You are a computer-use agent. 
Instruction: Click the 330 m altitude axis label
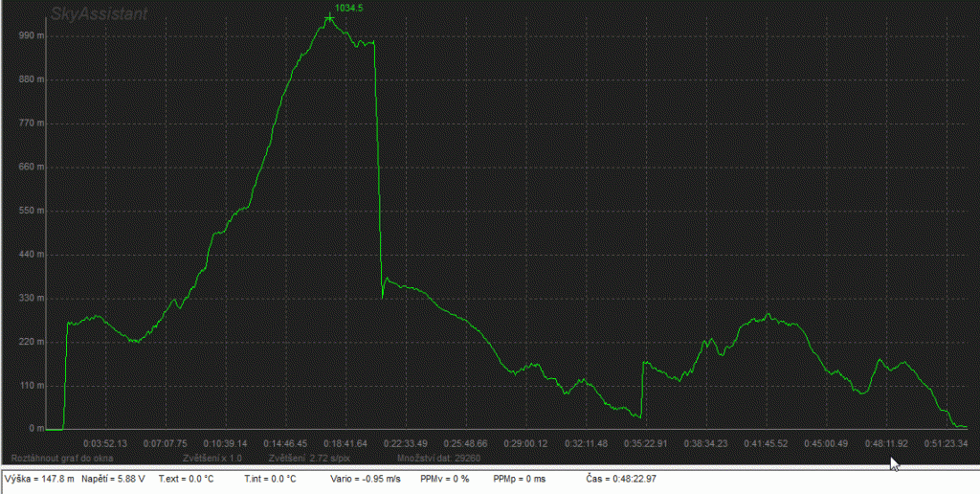tap(32, 298)
